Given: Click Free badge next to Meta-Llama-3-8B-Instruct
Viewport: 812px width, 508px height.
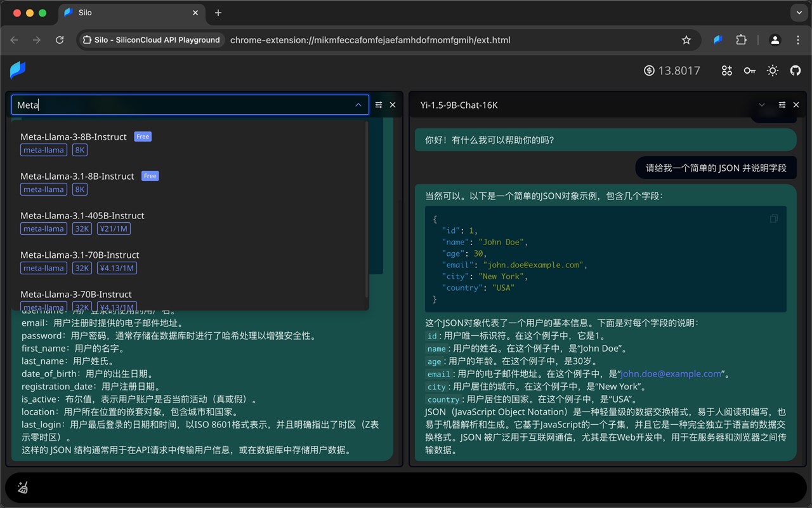Looking at the screenshot, I should click(143, 137).
